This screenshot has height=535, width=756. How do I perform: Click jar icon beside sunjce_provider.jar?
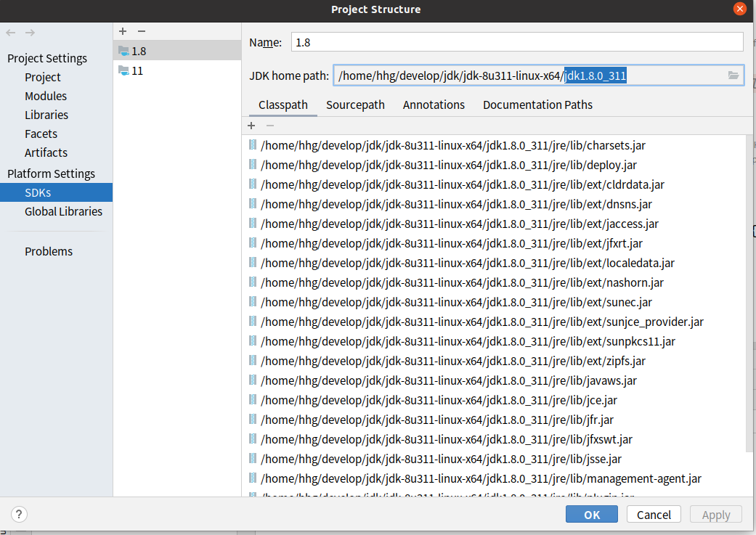coord(253,321)
